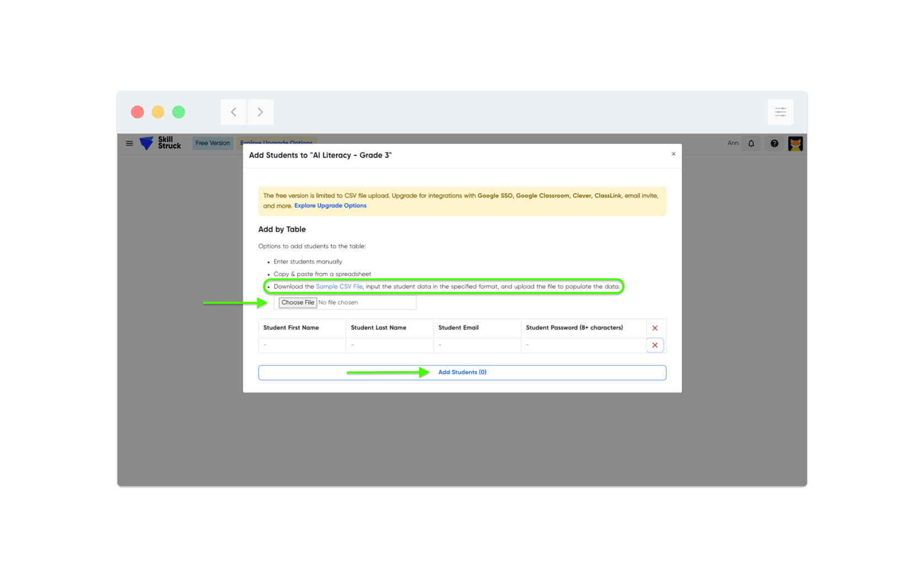Viewport: 924px width, 577px height.
Task: Click the 'Ann' username label
Action: tap(733, 143)
